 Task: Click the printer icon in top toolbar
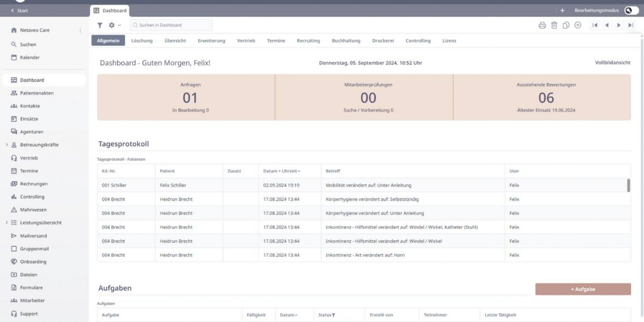[542, 25]
